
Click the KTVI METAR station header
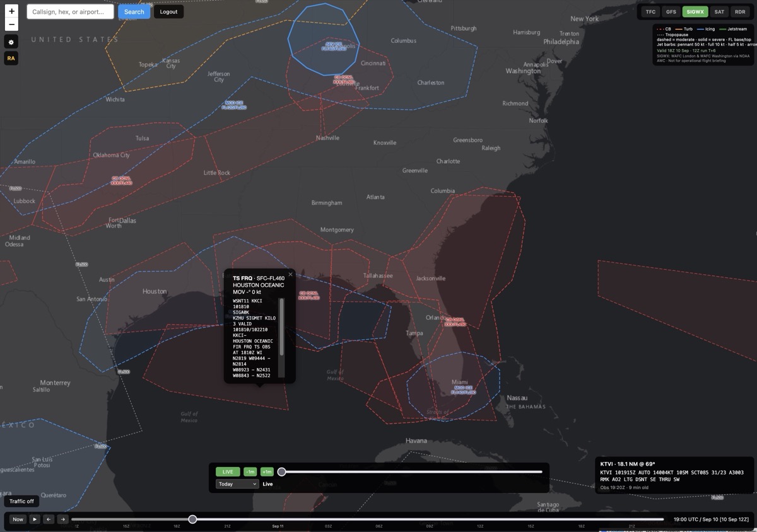pos(628,464)
